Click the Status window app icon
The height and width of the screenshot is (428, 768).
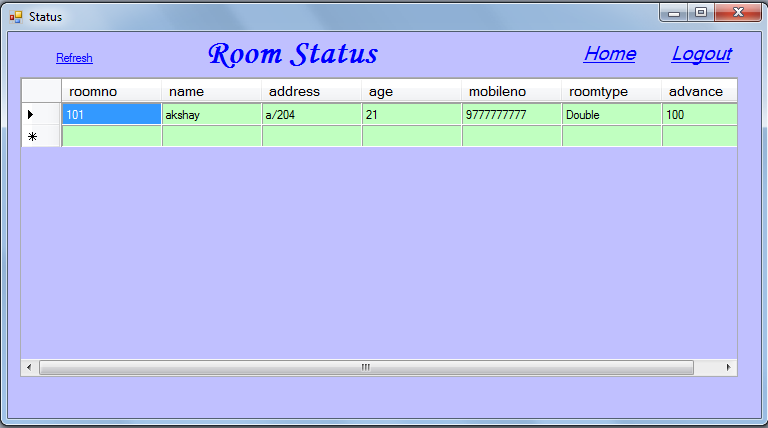(x=15, y=16)
